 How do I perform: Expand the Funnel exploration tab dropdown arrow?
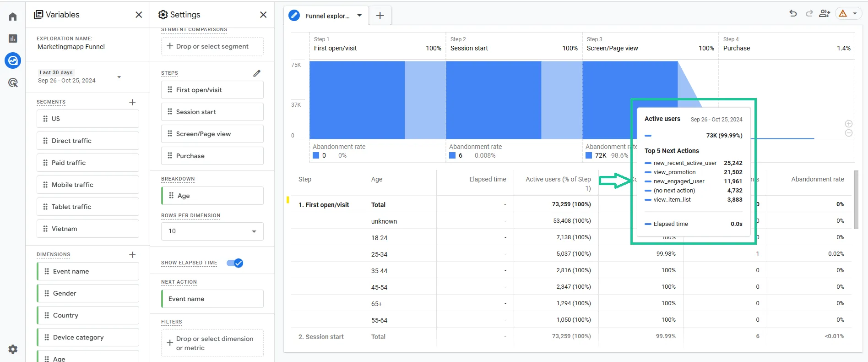[x=359, y=16]
